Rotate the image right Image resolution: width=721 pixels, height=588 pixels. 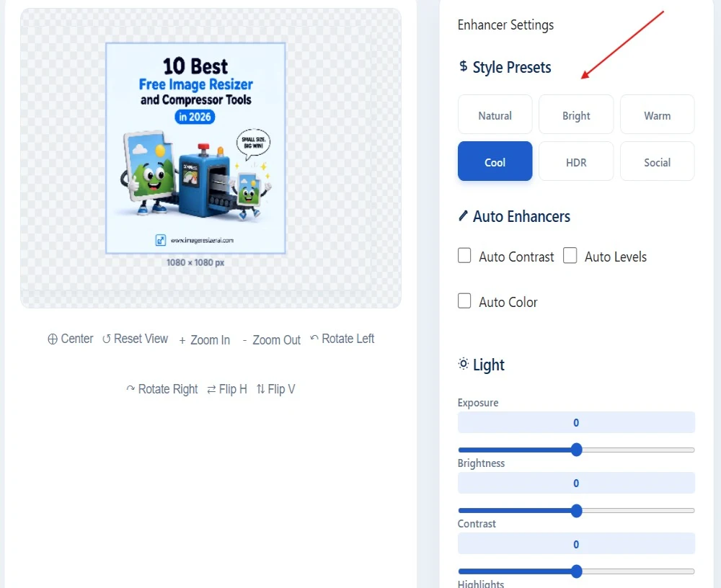pyautogui.click(x=162, y=389)
